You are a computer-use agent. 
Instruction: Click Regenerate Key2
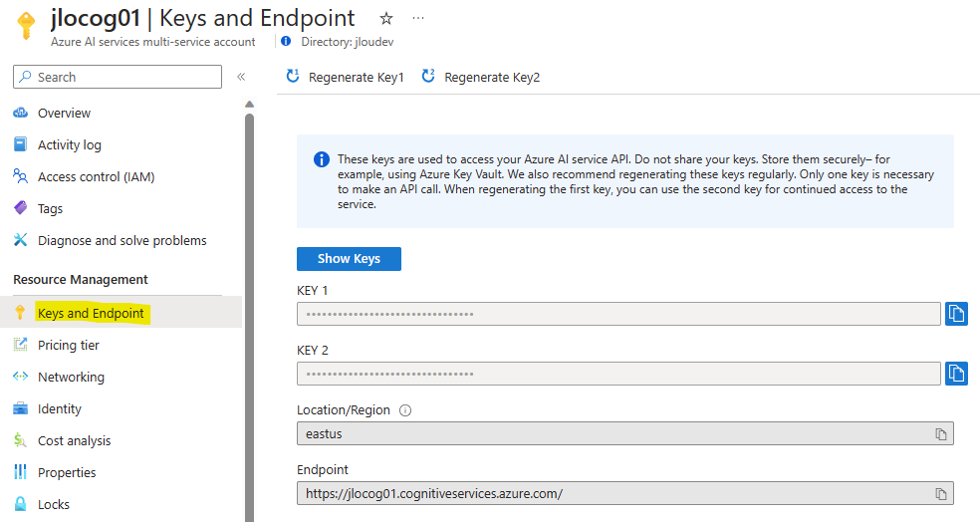click(x=481, y=77)
